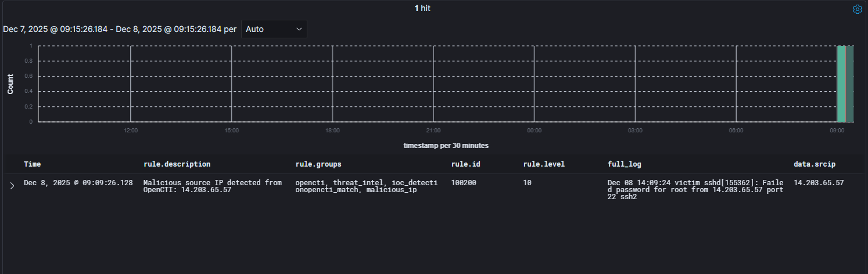Open the settings gear icon

[x=857, y=9]
